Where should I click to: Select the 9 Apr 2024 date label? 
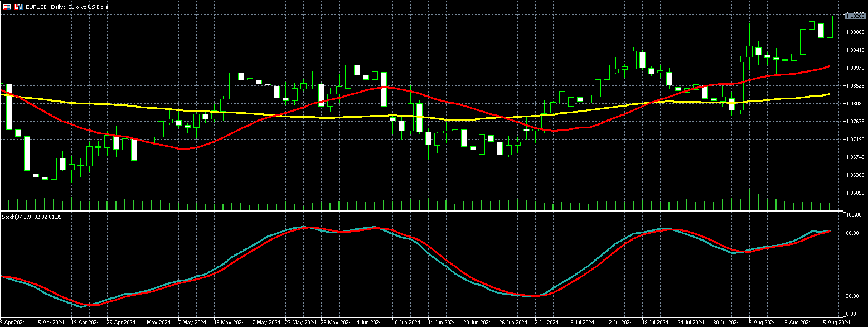coord(13,323)
